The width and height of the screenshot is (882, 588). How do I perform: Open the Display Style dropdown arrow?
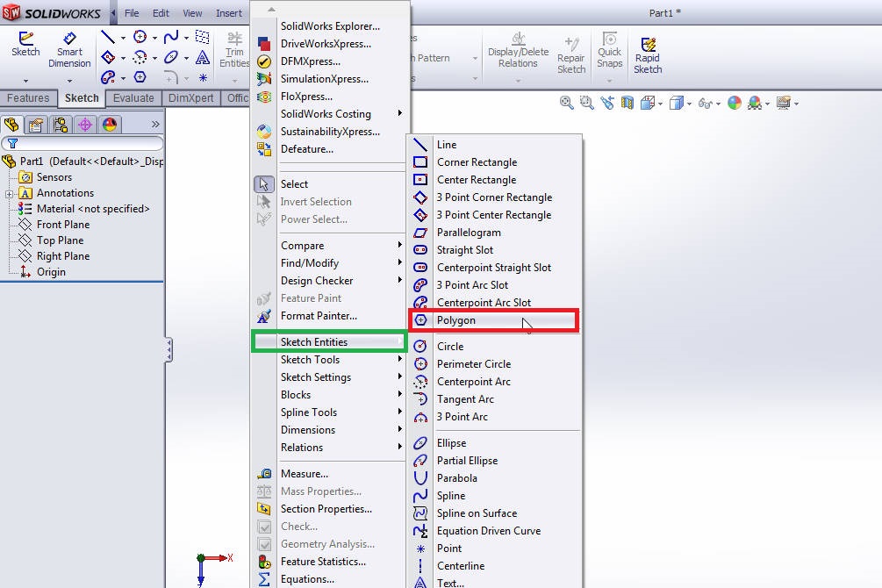(x=689, y=104)
